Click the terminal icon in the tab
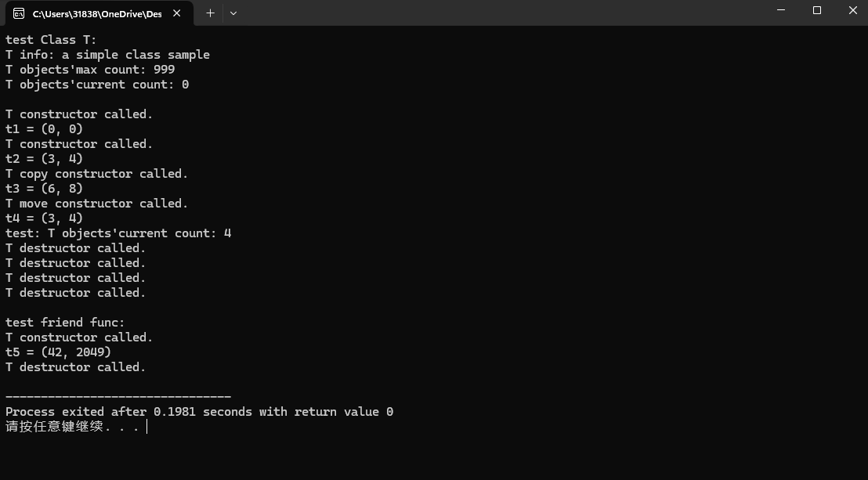This screenshot has height=480, width=868. (19, 14)
